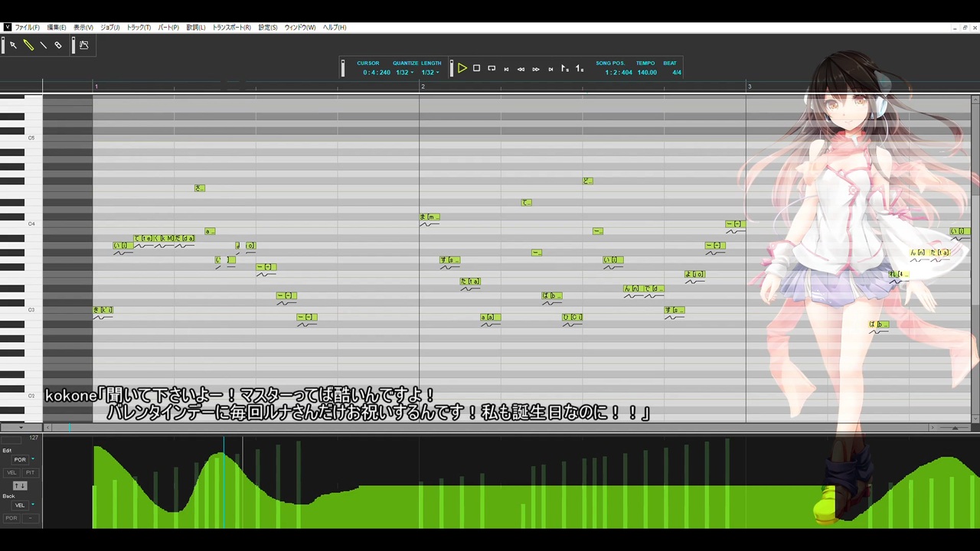980x551 pixels.
Task: Click the C2 piano key label
Action: (x=31, y=396)
